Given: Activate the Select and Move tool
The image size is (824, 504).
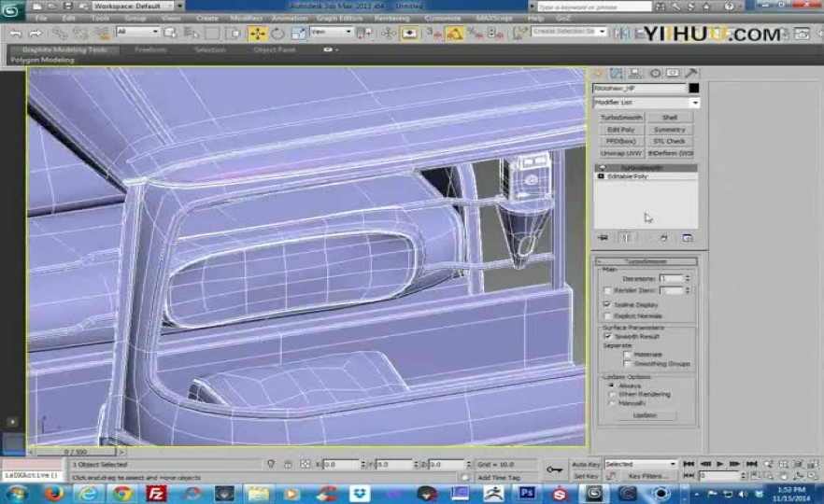Looking at the screenshot, I should click(257, 34).
